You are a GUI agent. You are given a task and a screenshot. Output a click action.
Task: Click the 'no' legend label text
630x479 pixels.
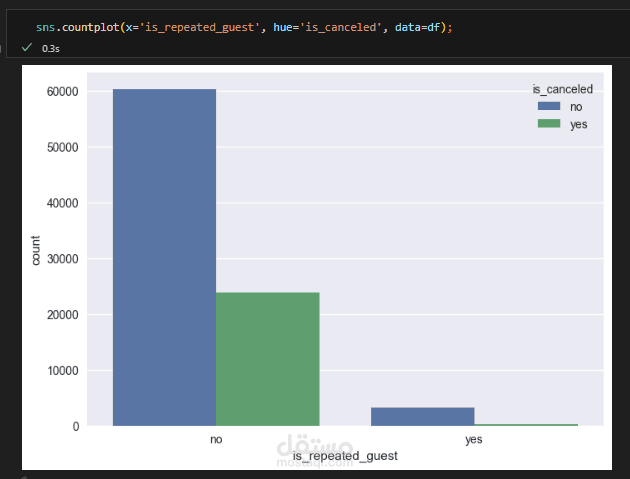click(576, 107)
